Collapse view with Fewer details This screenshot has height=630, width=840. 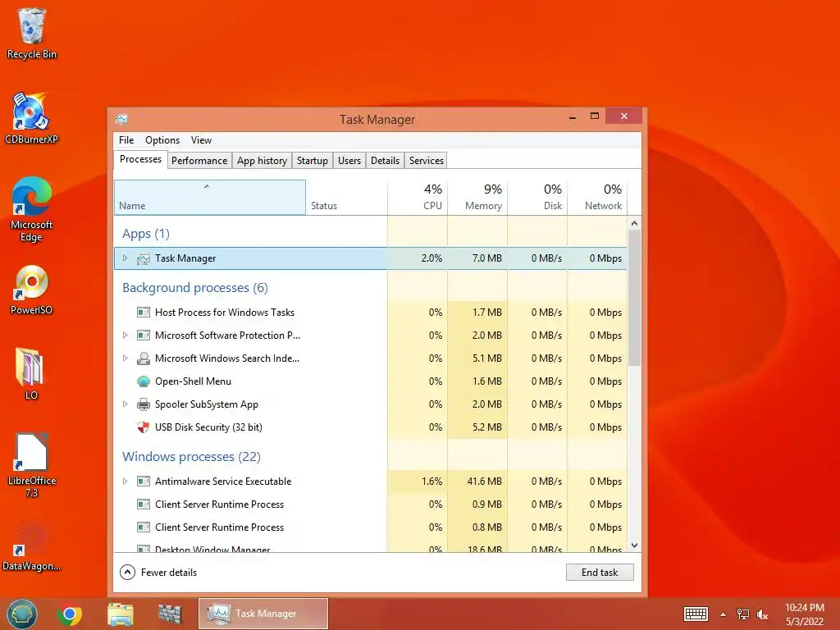click(158, 573)
